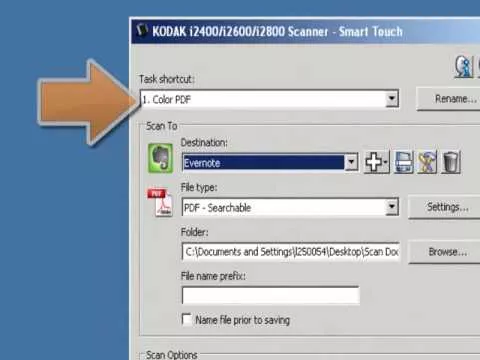Click the Scan Options group label
This screenshot has width=480, height=360.
coord(172,355)
